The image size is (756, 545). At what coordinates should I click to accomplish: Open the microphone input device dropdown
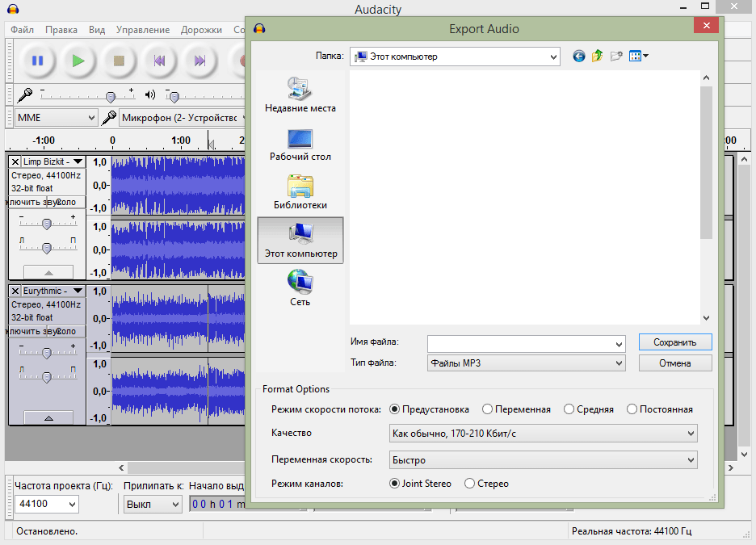pos(183,118)
